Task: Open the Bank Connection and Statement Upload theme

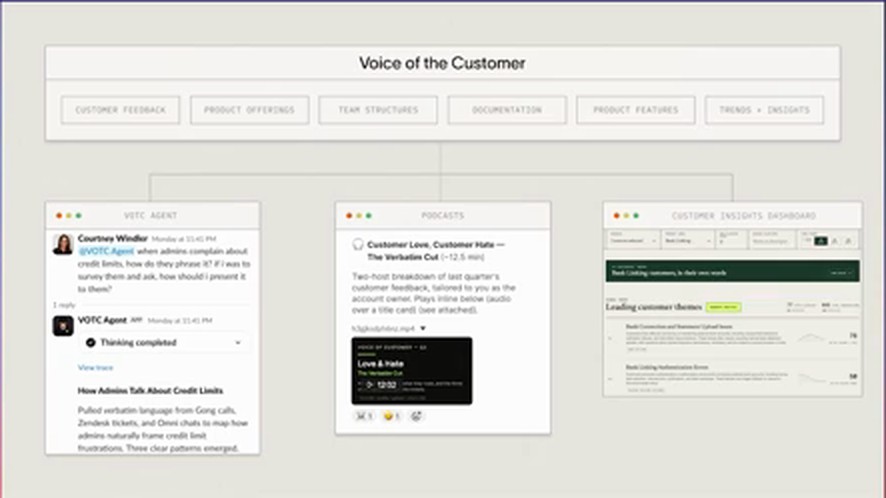Action: (x=679, y=326)
